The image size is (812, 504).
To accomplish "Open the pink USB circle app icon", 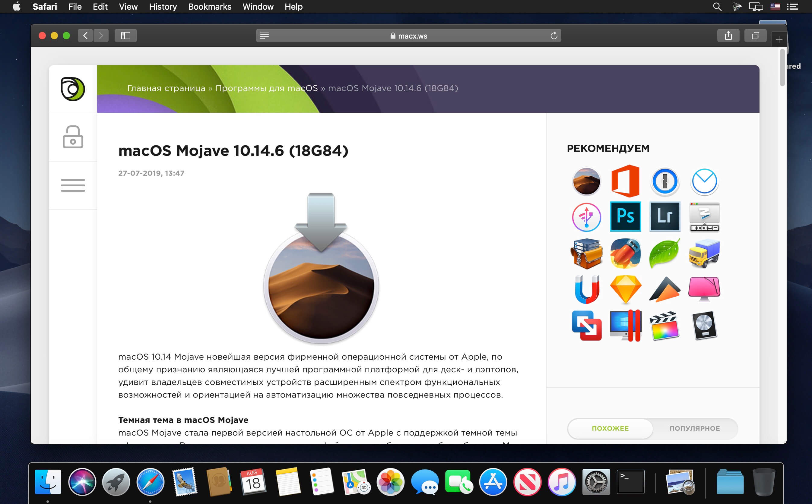I will point(586,217).
